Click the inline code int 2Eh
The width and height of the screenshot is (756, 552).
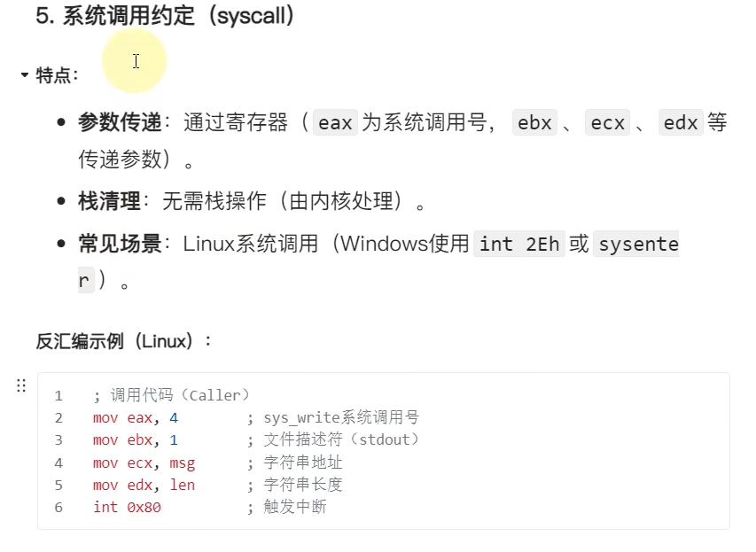coord(518,244)
